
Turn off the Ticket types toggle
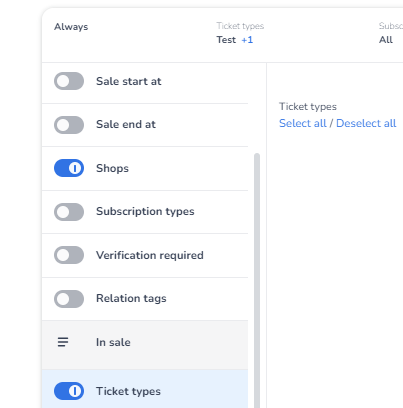(x=69, y=391)
